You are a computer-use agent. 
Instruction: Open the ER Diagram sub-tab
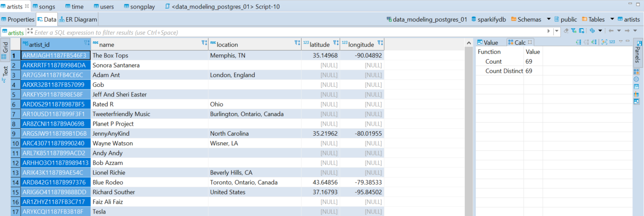coord(78,19)
